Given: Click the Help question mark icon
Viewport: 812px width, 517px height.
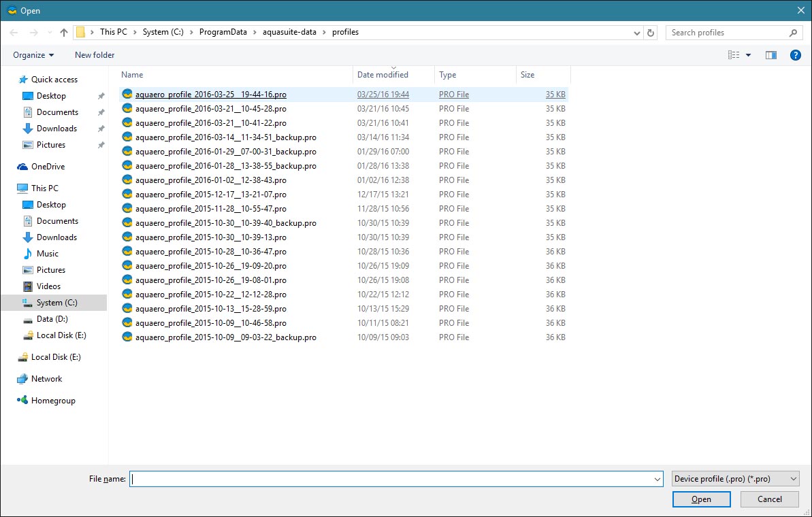Looking at the screenshot, I should 795,55.
